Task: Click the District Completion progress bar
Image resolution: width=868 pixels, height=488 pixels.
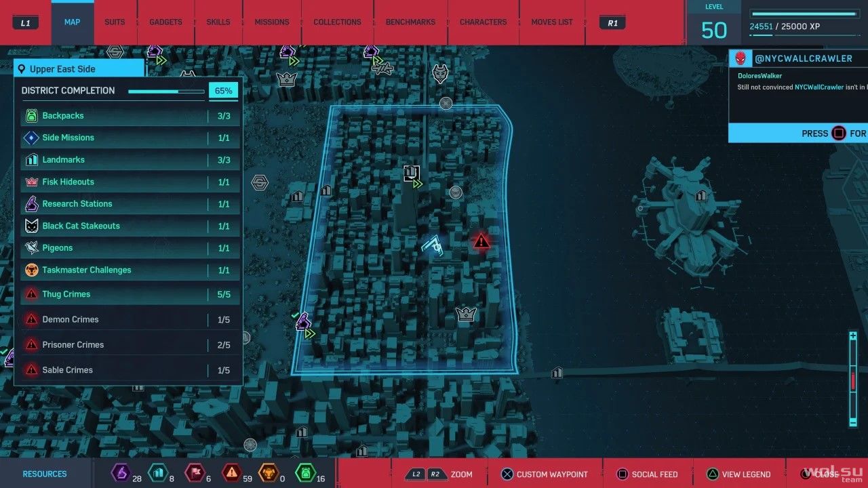Action: coord(166,91)
